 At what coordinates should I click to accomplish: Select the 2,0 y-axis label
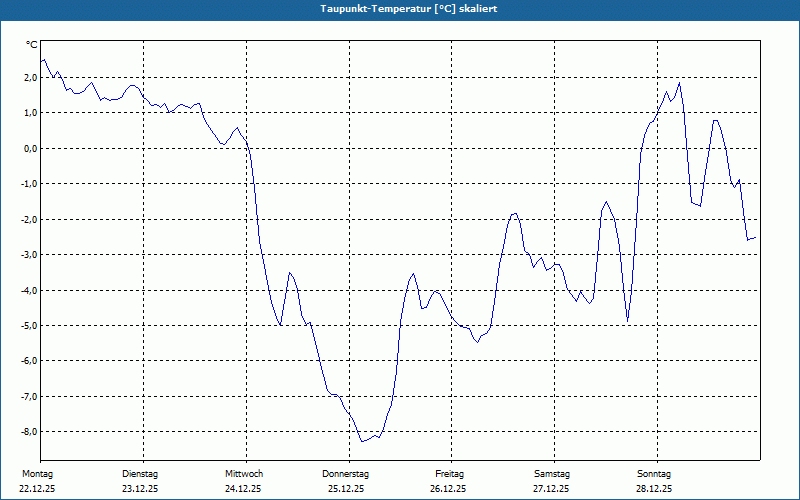pyautogui.click(x=30, y=78)
